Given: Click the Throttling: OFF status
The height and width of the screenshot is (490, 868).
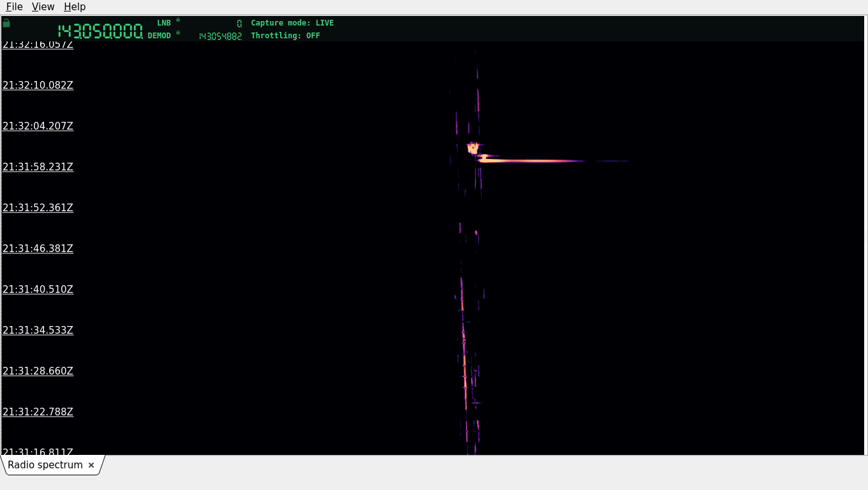Looking at the screenshot, I should tap(285, 36).
